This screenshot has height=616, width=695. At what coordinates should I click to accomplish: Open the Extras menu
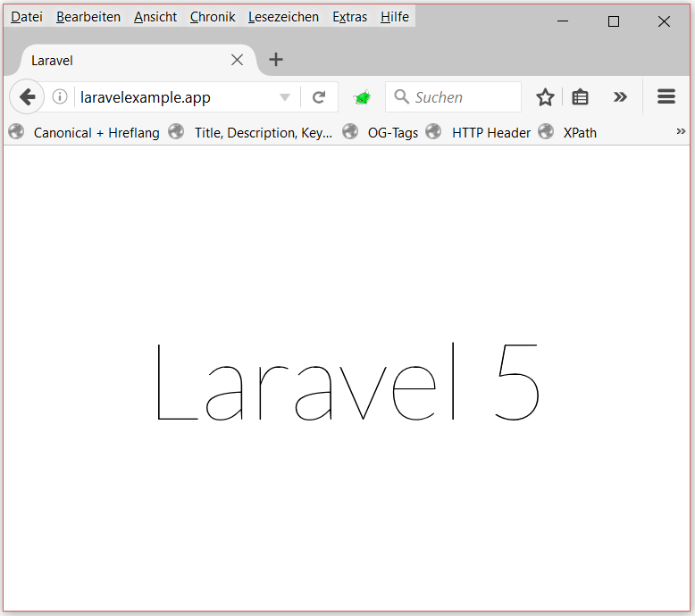(349, 17)
